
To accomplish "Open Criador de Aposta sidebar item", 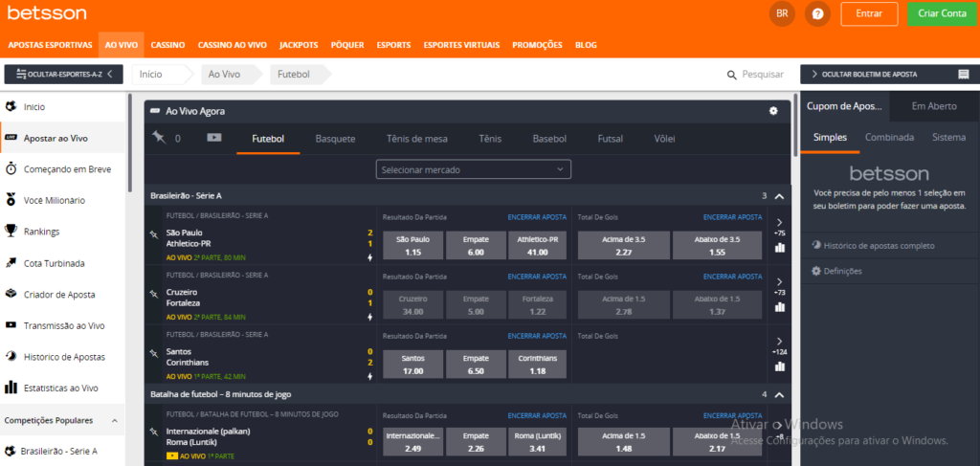I will click(62, 294).
